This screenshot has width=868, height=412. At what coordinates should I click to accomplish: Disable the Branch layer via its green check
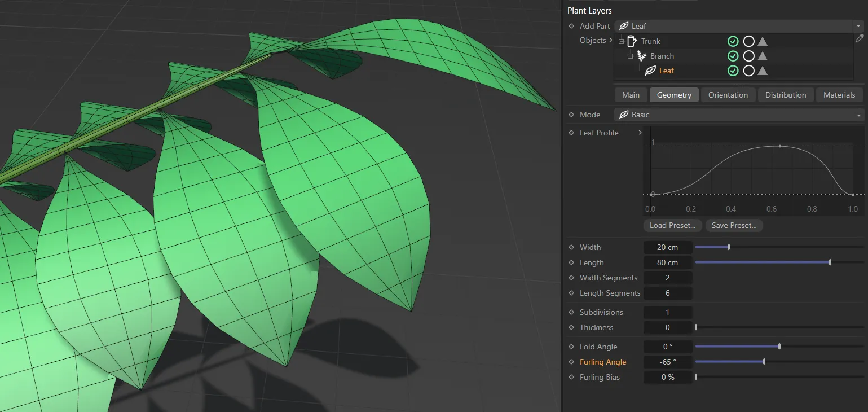[x=733, y=55]
